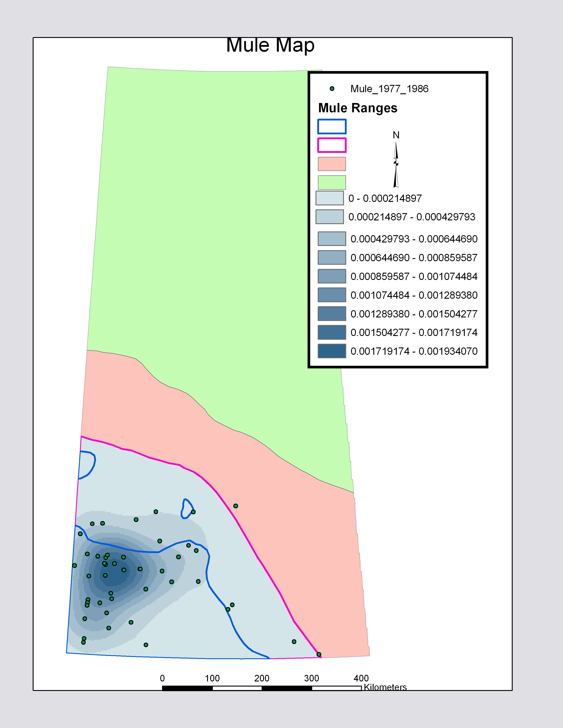563x728 pixels.
Task: Click the mule point in the pink zone
Action: tap(236, 506)
